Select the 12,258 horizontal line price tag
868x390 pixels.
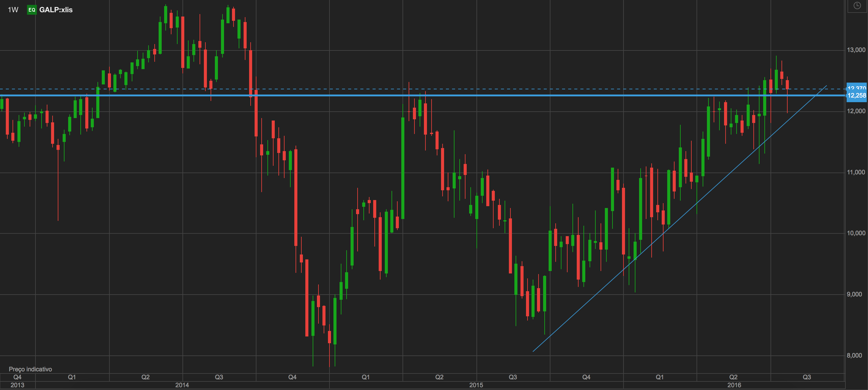(857, 96)
